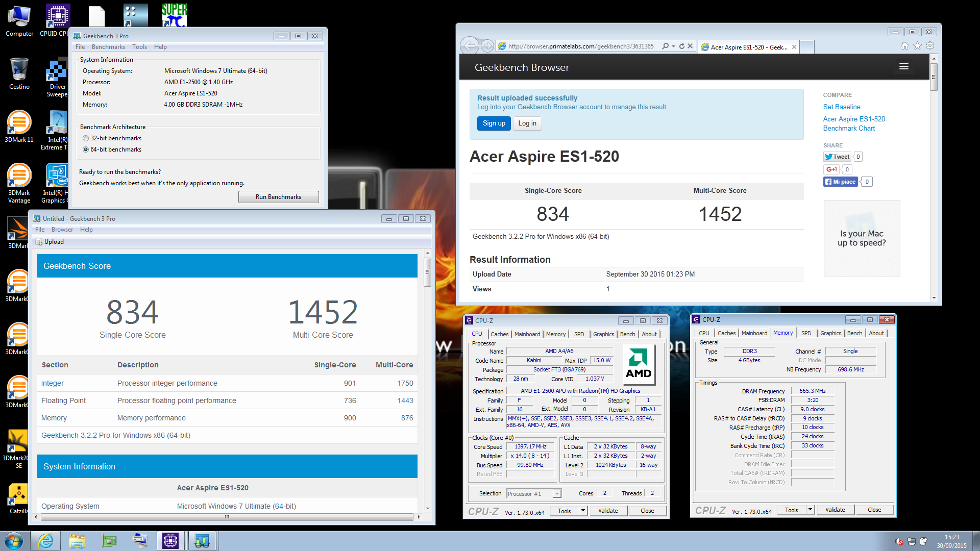
Task: Click the 'Is your Mac up to speed?' ad
Action: pos(862,238)
